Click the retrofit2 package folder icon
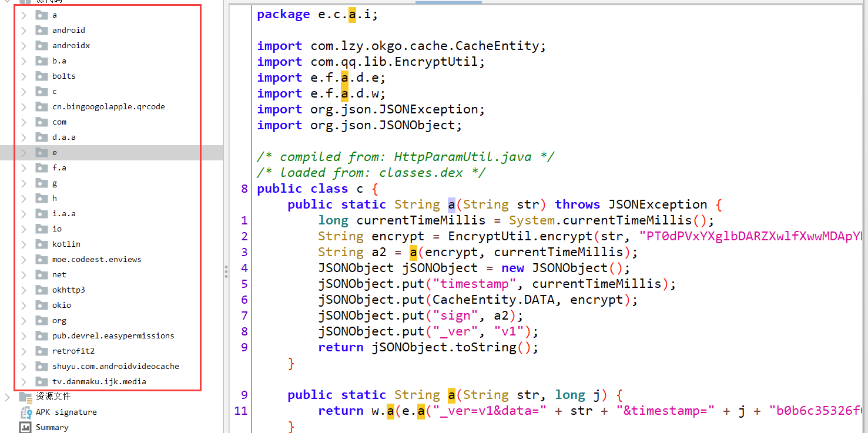 [x=41, y=351]
